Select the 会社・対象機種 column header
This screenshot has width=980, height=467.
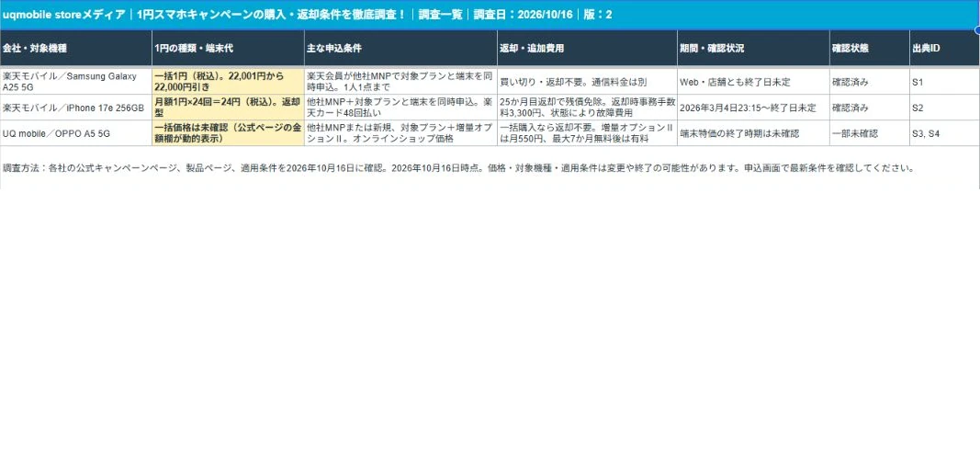[75, 48]
